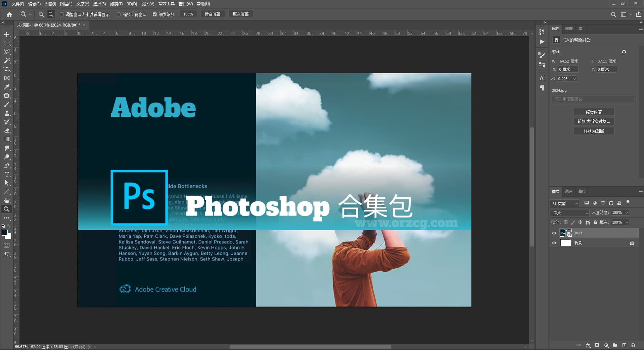
Task: Click the X position input field
Action: pos(568,69)
